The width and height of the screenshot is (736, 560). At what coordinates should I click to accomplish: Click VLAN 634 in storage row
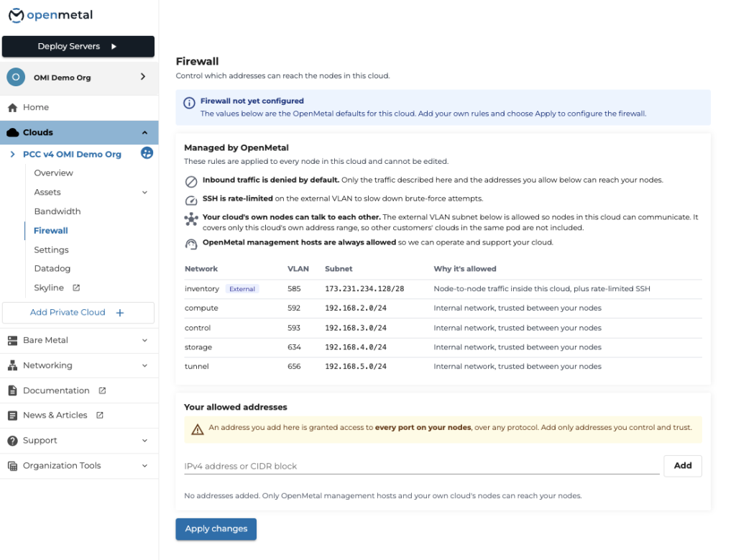pos(294,347)
